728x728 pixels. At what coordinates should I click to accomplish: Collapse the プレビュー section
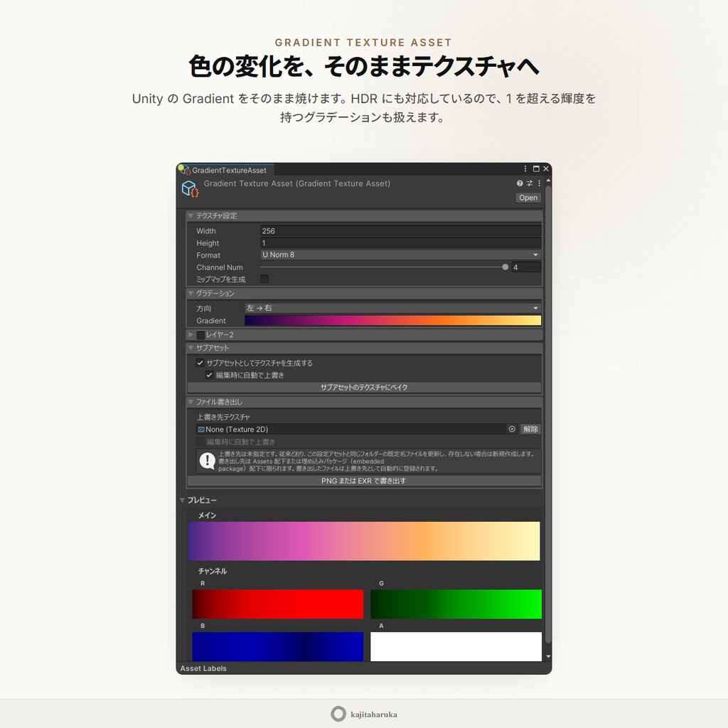[x=183, y=500]
